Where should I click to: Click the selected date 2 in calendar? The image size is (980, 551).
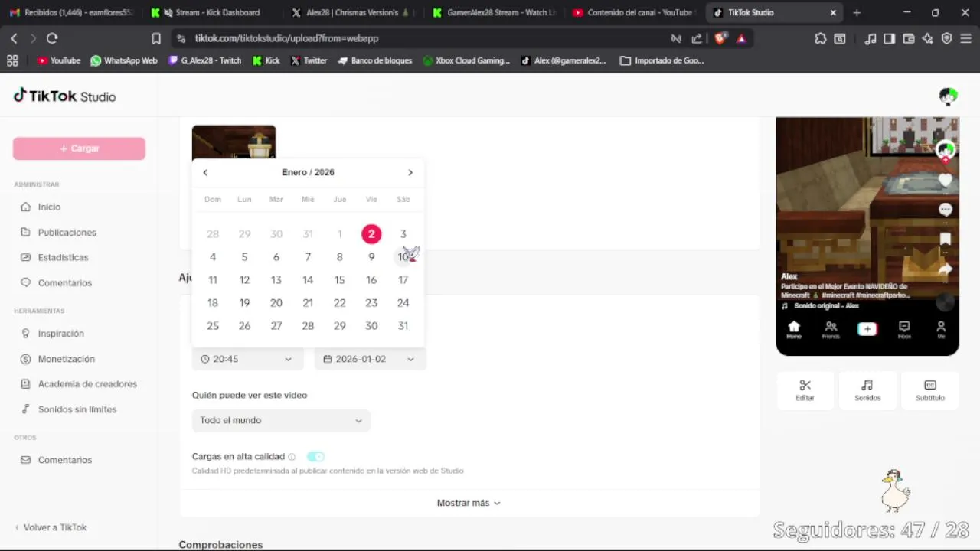tap(371, 234)
